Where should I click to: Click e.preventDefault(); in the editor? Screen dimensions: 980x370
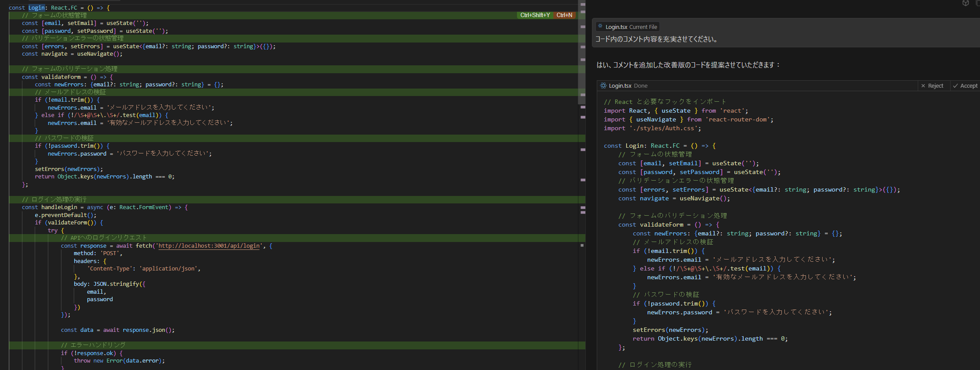66,215
